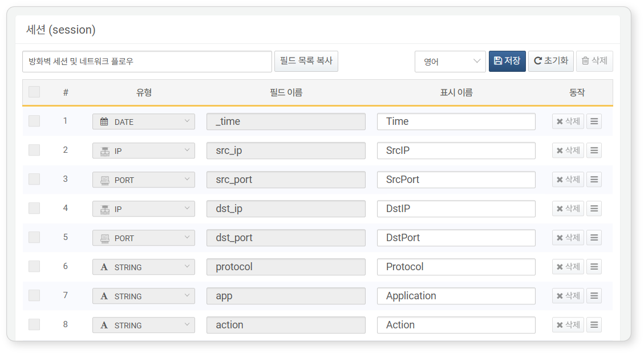Click the display name field containing Action
The image size is (644, 354).
tap(456, 325)
